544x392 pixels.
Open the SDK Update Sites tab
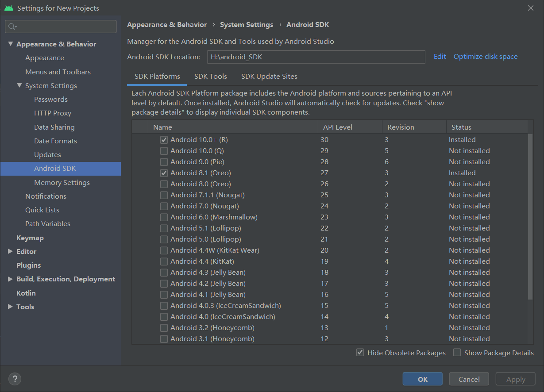click(x=269, y=77)
